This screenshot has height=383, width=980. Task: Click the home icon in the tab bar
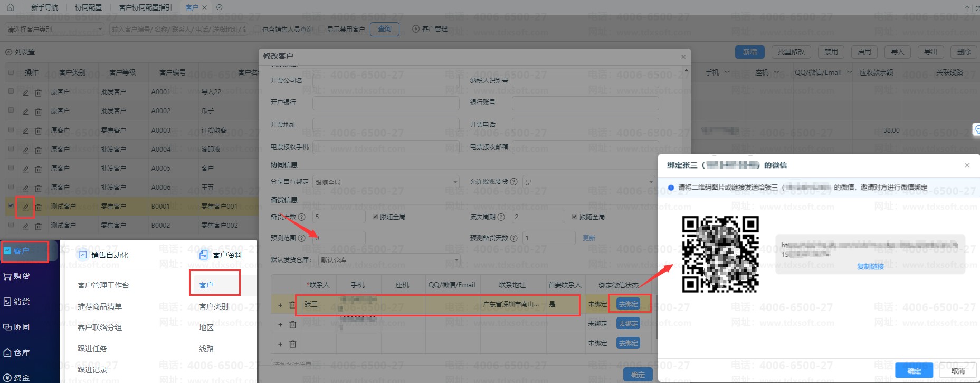[11, 7]
